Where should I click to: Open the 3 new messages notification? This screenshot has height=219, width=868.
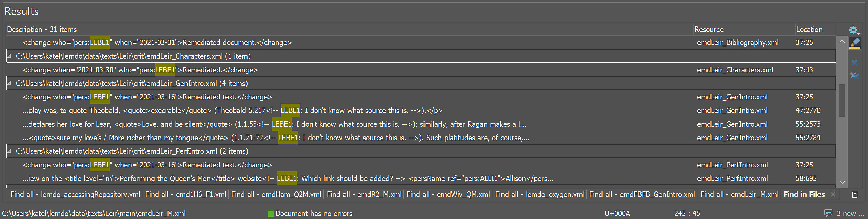(850, 214)
